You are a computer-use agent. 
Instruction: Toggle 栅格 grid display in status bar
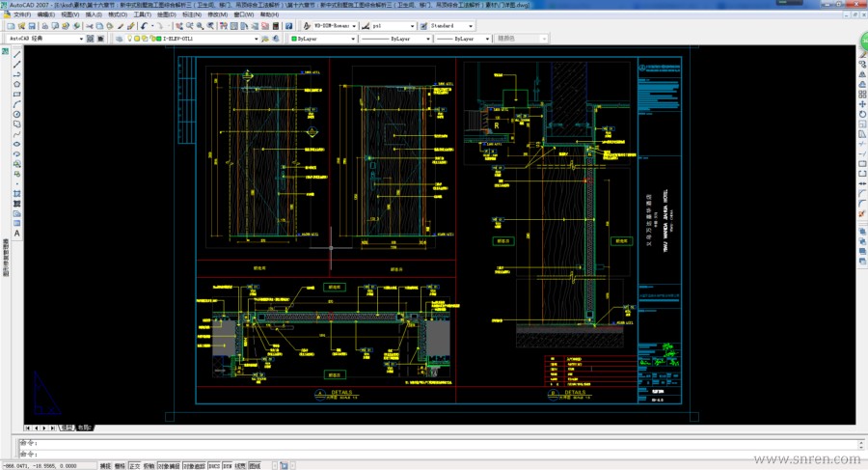pos(120,466)
